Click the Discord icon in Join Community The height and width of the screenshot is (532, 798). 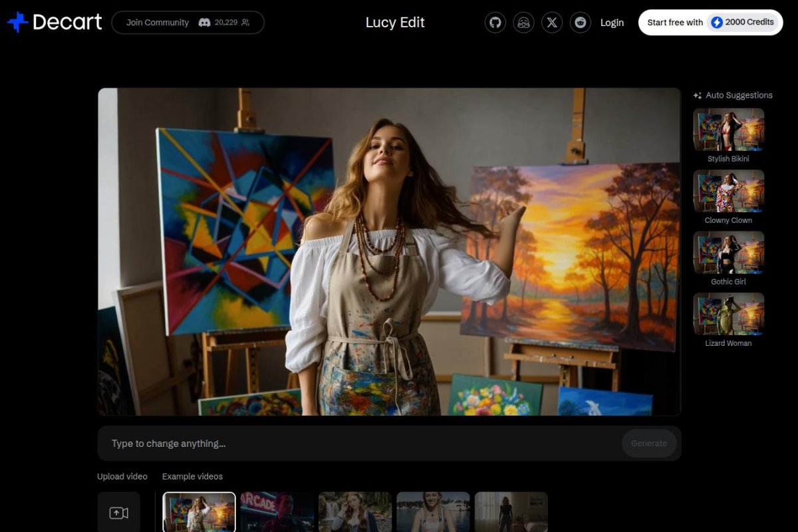pyautogui.click(x=205, y=23)
